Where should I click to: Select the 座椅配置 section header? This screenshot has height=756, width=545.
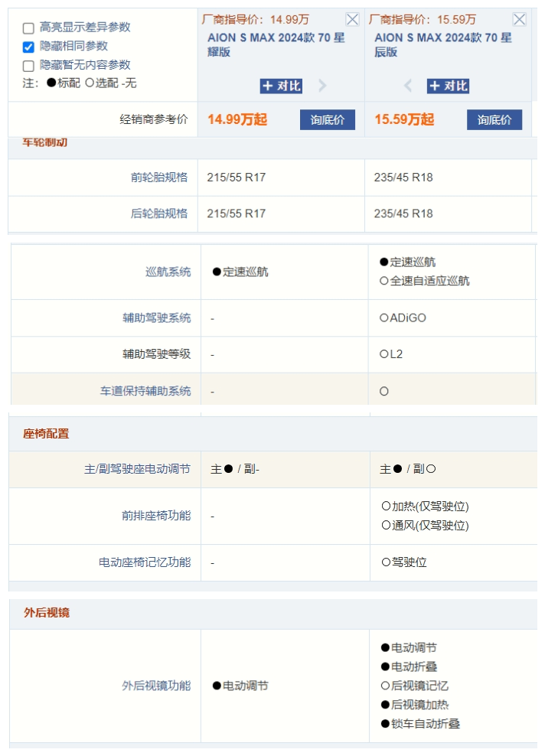[x=46, y=434]
